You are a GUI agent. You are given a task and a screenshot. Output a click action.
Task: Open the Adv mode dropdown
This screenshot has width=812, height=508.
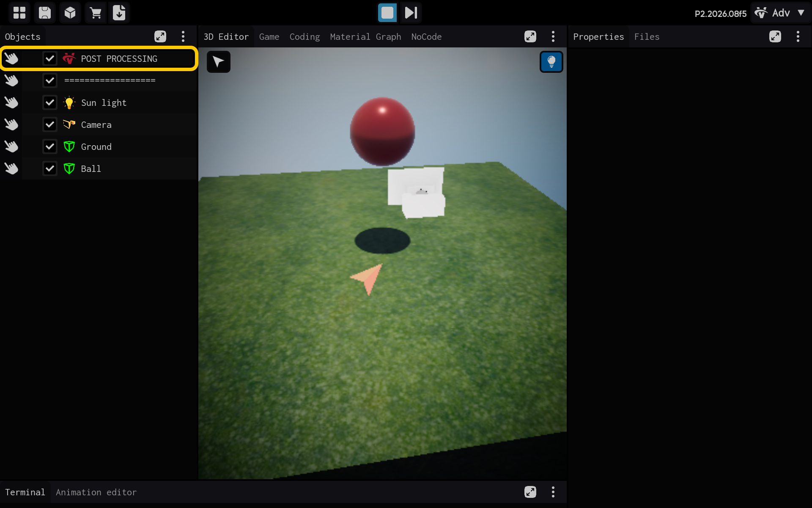point(781,13)
